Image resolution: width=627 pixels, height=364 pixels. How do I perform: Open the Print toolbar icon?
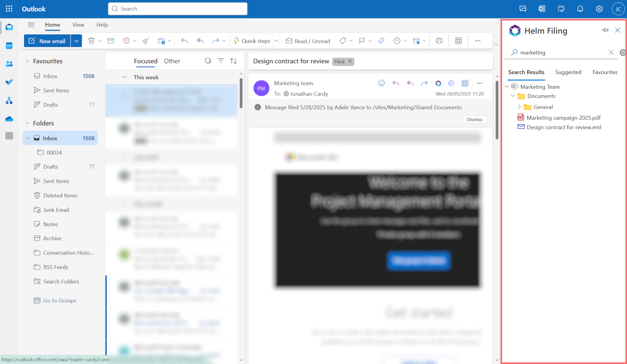[439, 41]
